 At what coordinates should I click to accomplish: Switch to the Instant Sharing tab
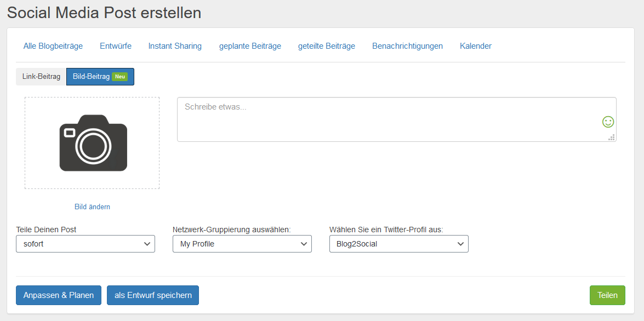tap(175, 46)
